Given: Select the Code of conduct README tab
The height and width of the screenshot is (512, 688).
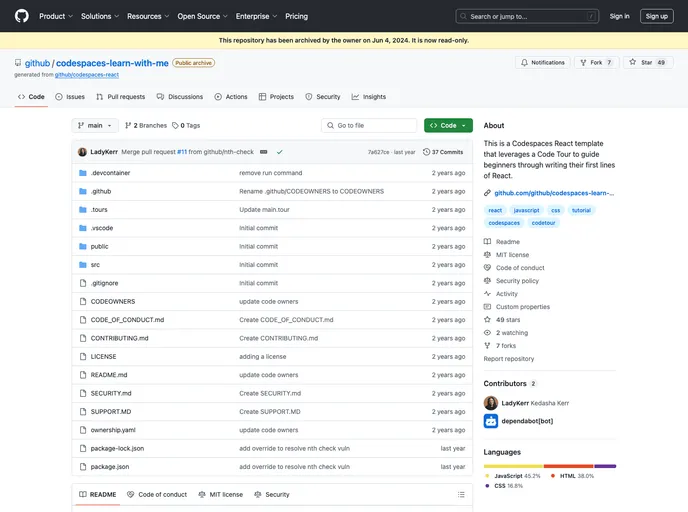Looking at the screenshot, I should 157,494.
